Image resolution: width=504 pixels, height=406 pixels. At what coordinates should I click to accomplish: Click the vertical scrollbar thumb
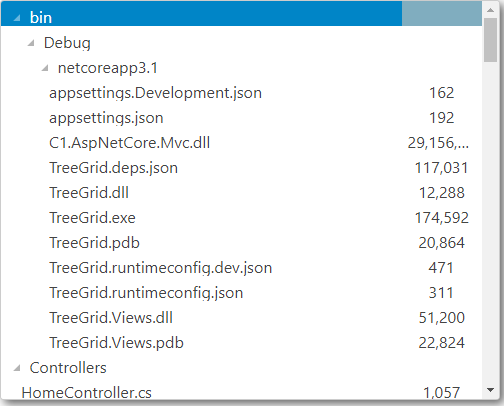pyautogui.click(x=490, y=40)
